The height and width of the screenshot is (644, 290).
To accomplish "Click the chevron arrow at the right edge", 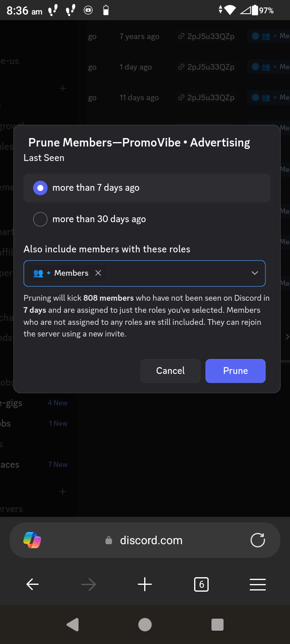I will point(287,337).
